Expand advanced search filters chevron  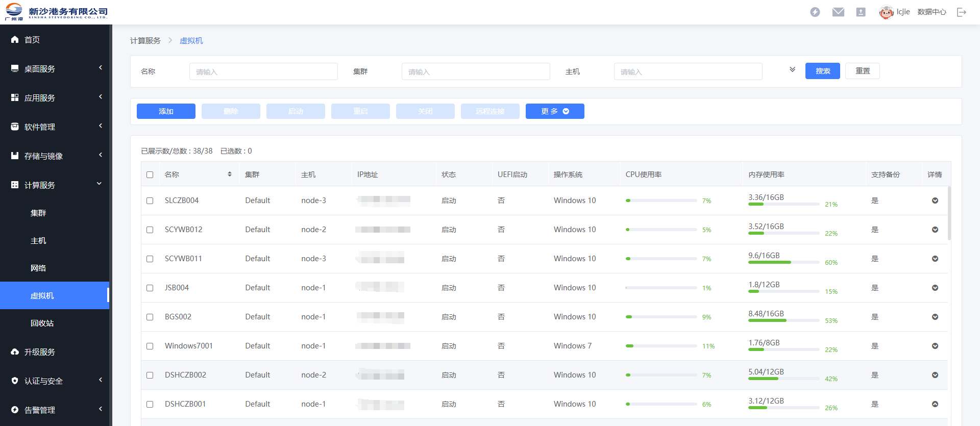click(x=792, y=69)
